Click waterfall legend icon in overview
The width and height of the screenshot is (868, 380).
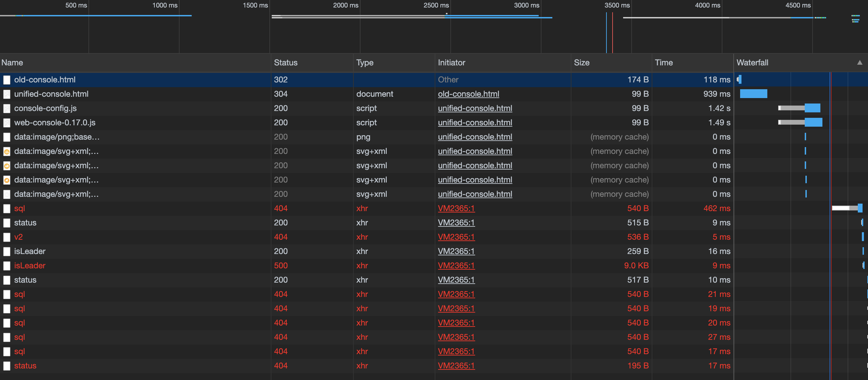(x=855, y=19)
